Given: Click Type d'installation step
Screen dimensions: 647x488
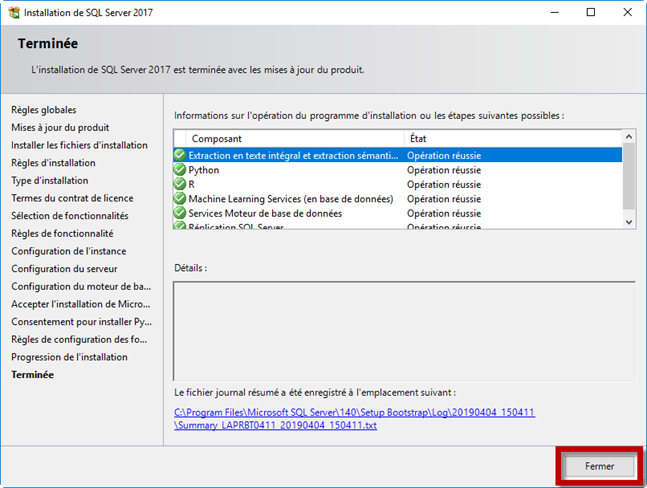Looking at the screenshot, I should point(50,181).
